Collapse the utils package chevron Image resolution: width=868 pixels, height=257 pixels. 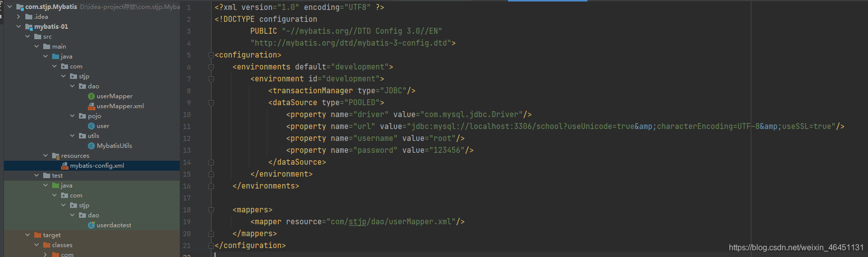tap(72, 136)
